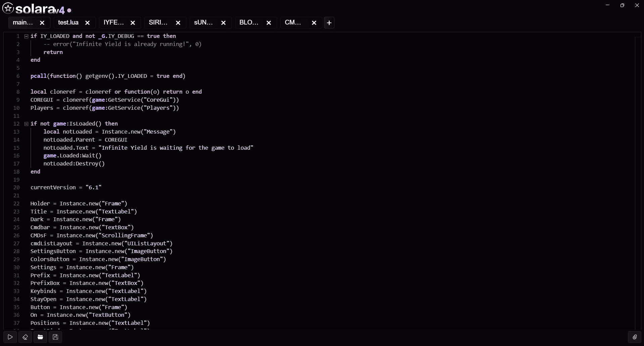Viewport: 644px width, 346px height.
Task: Click the line local cloneref = cloneref or function
Action: pos(116,92)
